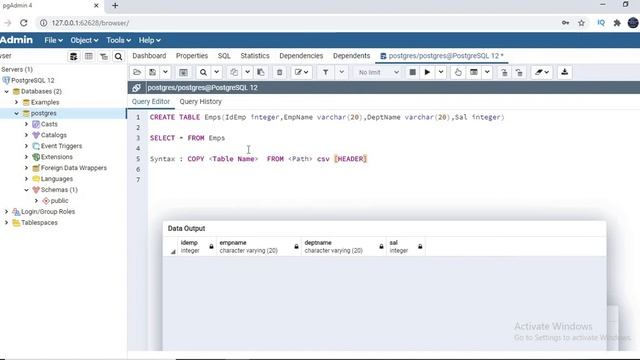Viewport: 640px width, 360px height.
Task: Click the Copy toolbar icon
Action: (234, 72)
